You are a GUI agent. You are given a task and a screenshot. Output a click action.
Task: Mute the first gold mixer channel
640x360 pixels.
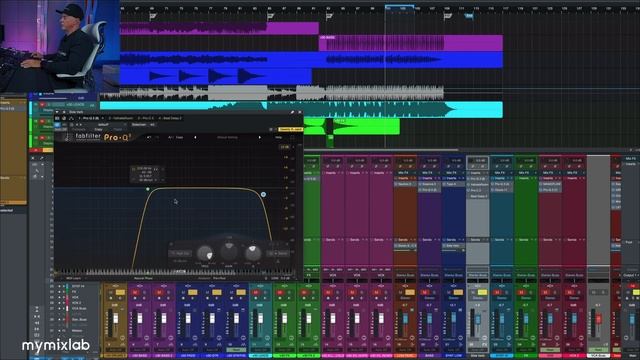tap(111, 293)
